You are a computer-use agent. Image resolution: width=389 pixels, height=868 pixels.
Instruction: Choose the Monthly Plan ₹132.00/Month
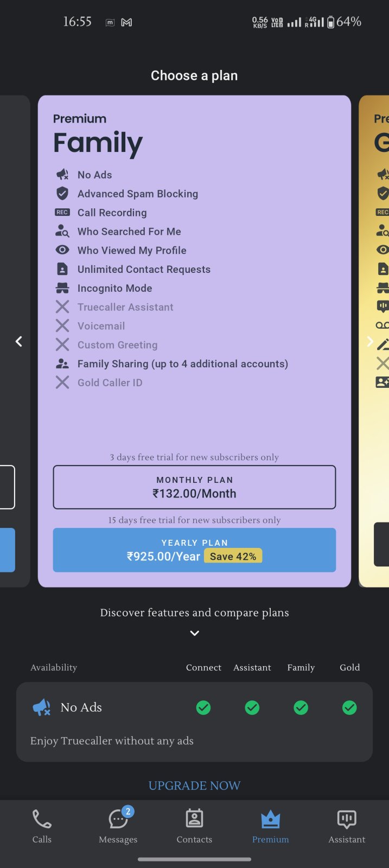click(194, 487)
